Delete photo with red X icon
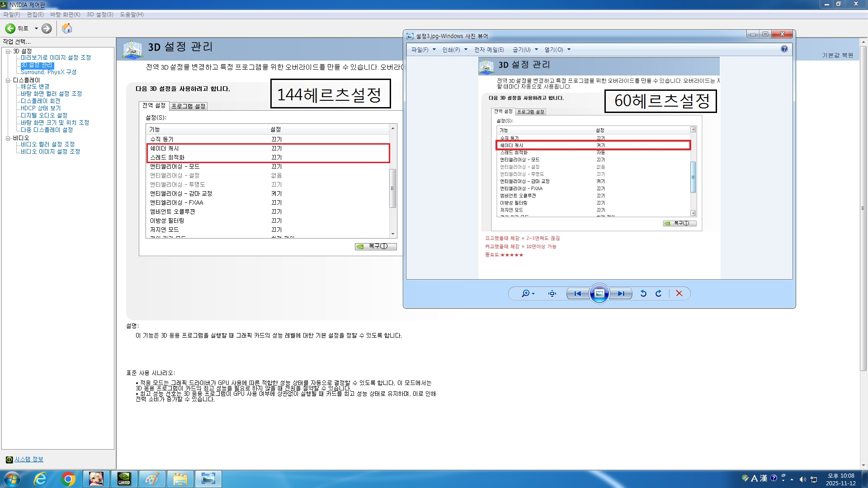This screenshot has width=868, height=488. click(679, 294)
